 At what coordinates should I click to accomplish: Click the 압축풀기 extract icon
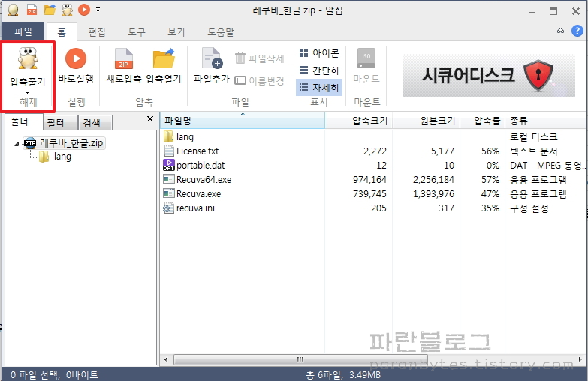[28, 58]
